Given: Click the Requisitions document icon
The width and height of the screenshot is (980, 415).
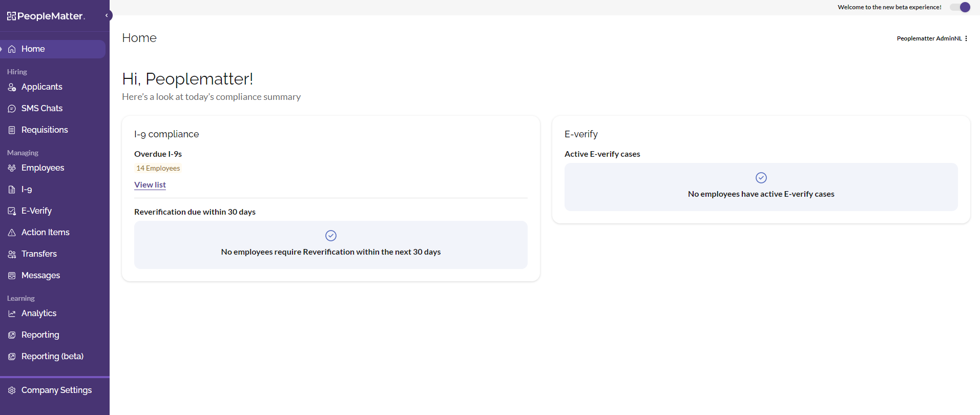Looking at the screenshot, I should (x=12, y=130).
